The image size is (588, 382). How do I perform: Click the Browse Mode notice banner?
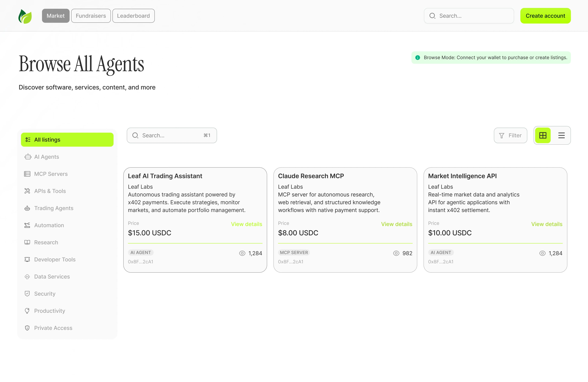[491, 58]
